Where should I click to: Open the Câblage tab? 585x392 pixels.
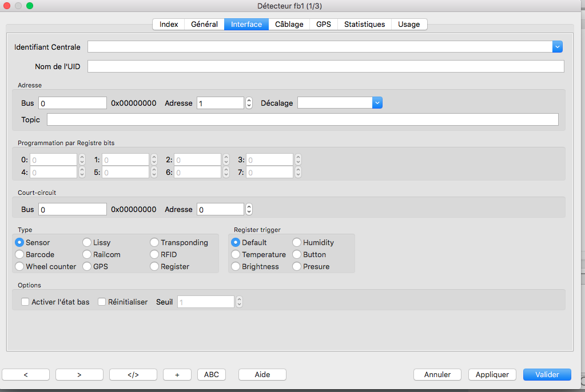(289, 24)
